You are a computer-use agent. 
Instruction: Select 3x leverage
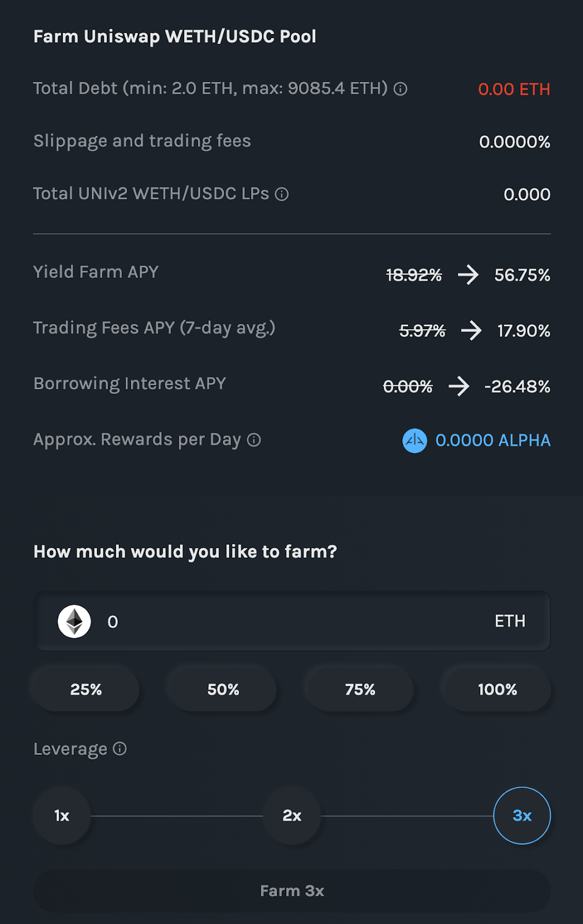(522, 815)
